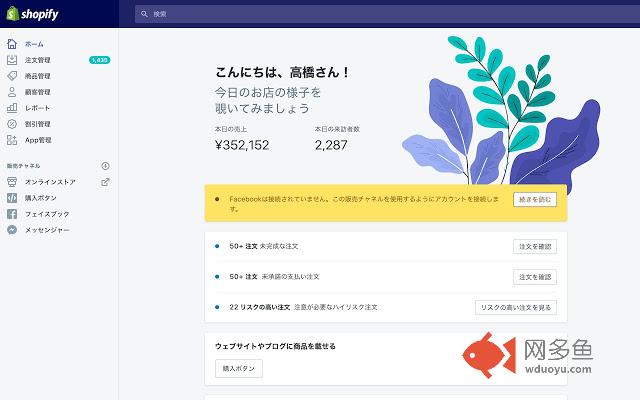Screen dimensions: 640x400
Task: Open 商品管理 in the sidebar
Action: pyautogui.click(x=38, y=76)
